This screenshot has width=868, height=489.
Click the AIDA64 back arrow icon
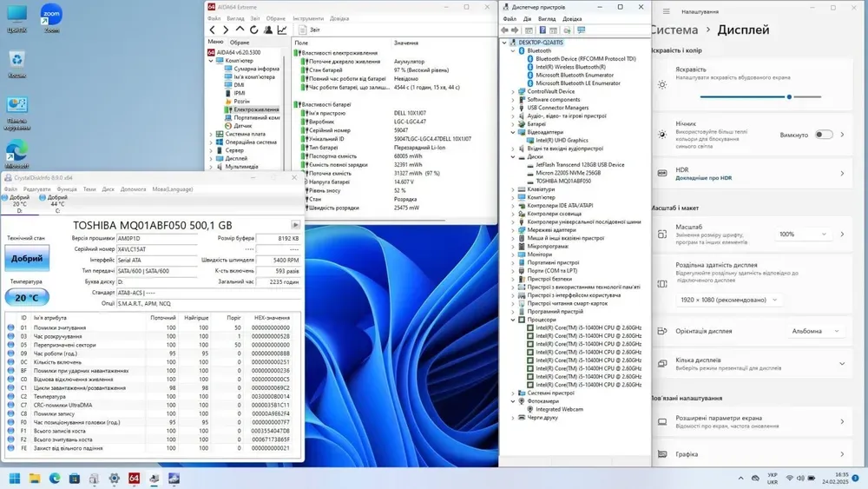click(213, 30)
